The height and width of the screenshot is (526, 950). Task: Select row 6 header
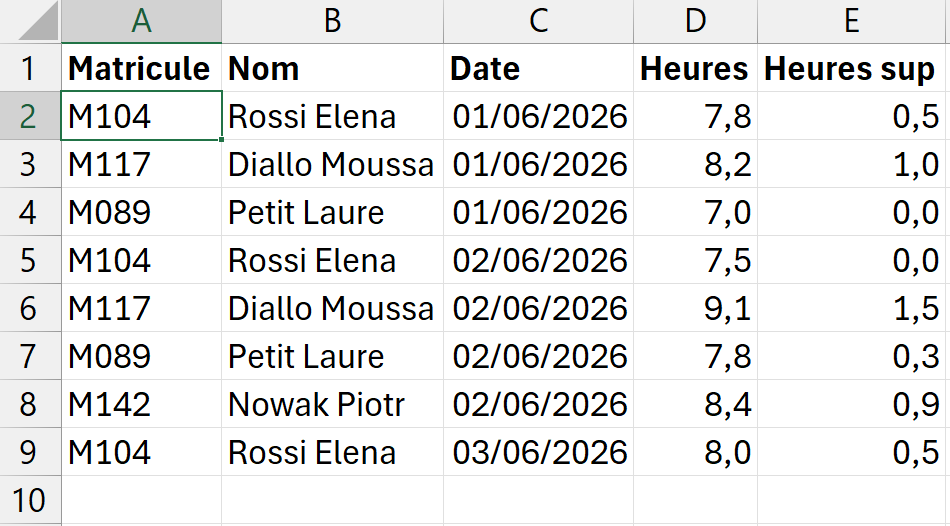pyautogui.click(x=30, y=308)
